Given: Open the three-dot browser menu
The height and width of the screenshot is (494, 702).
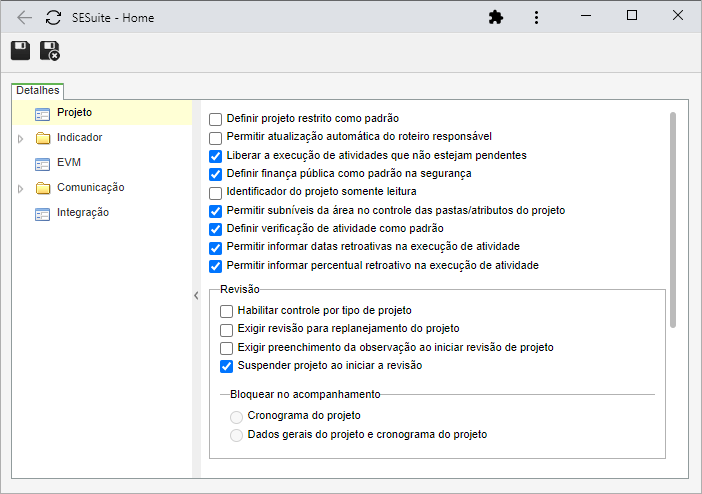Looking at the screenshot, I should [x=536, y=17].
